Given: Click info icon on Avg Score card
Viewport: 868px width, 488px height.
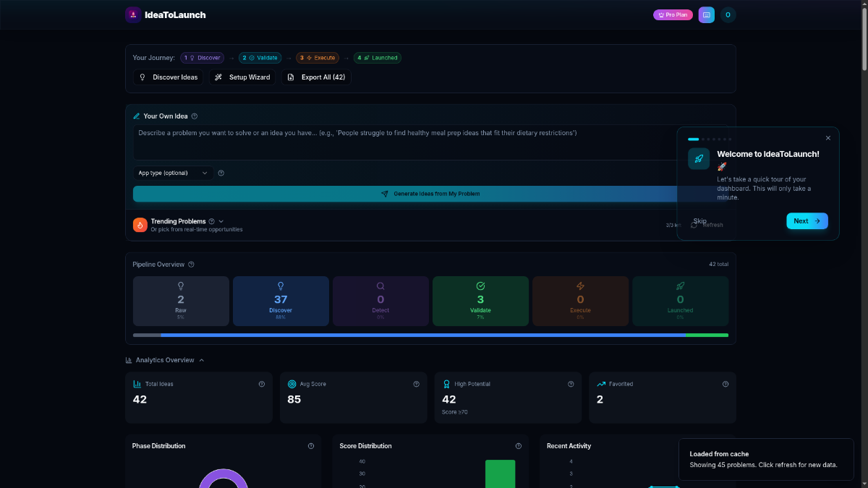Looking at the screenshot, I should pos(417,385).
